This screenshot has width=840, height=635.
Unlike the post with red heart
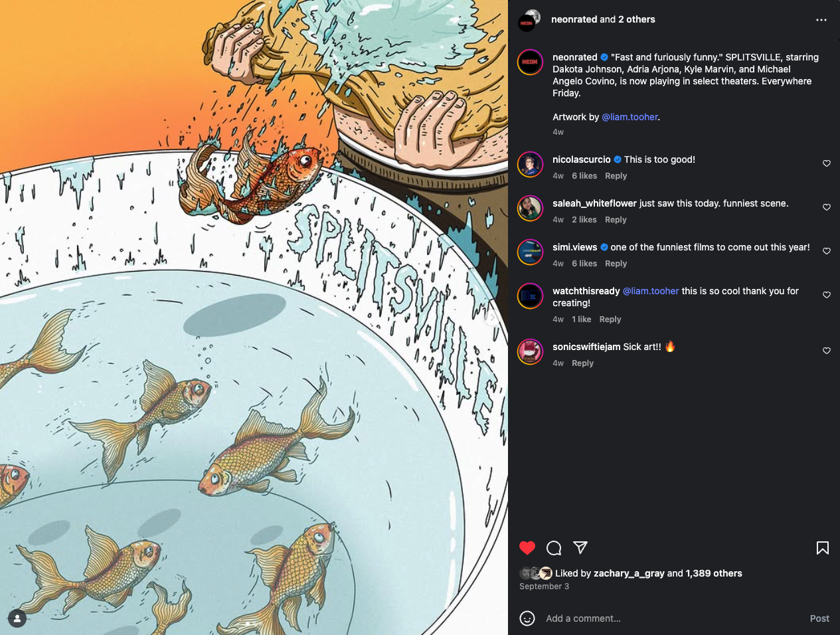tap(527, 548)
